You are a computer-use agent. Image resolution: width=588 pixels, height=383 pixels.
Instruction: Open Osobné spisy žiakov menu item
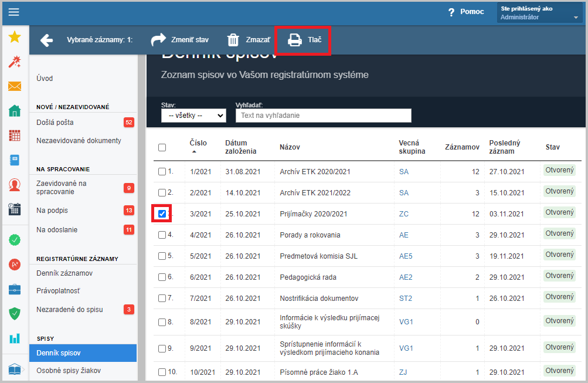69,371
